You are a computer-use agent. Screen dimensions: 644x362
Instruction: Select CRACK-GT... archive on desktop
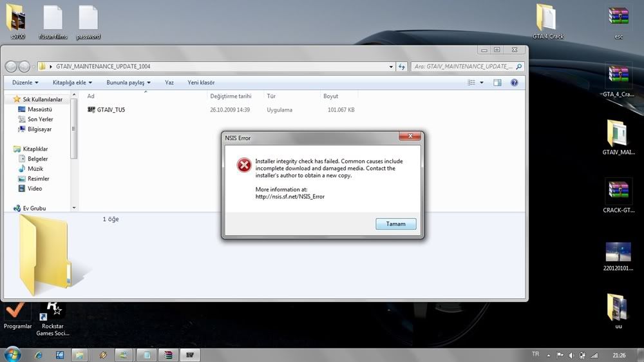click(x=618, y=196)
